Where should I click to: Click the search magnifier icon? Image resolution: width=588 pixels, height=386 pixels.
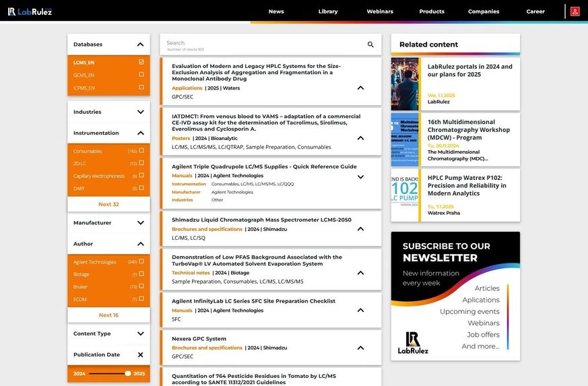pos(370,44)
